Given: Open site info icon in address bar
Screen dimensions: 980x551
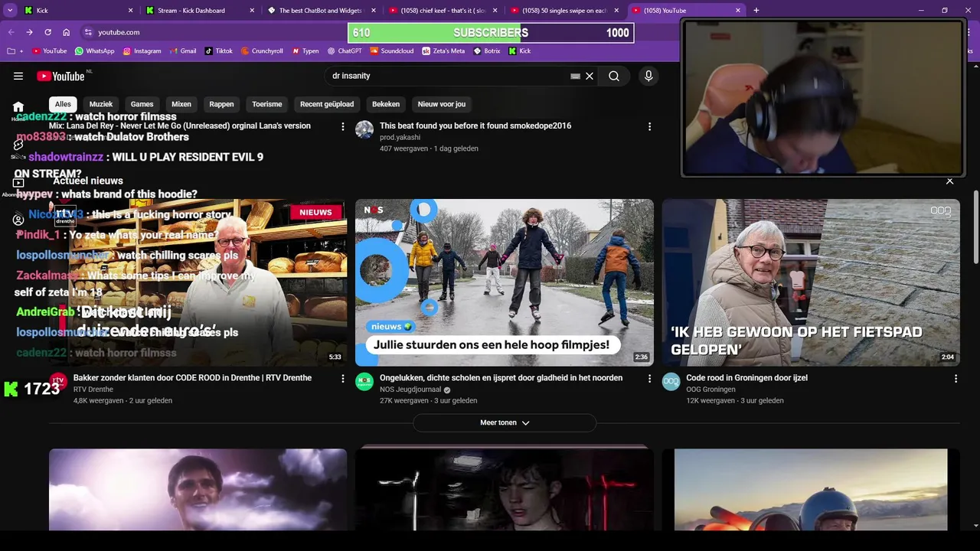Looking at the screenshot, I should [88, 32].
